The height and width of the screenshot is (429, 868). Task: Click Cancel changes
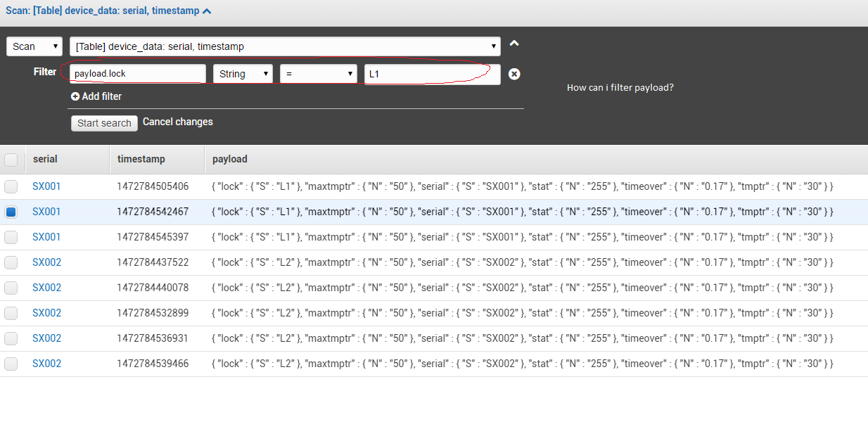click(177, 122)
